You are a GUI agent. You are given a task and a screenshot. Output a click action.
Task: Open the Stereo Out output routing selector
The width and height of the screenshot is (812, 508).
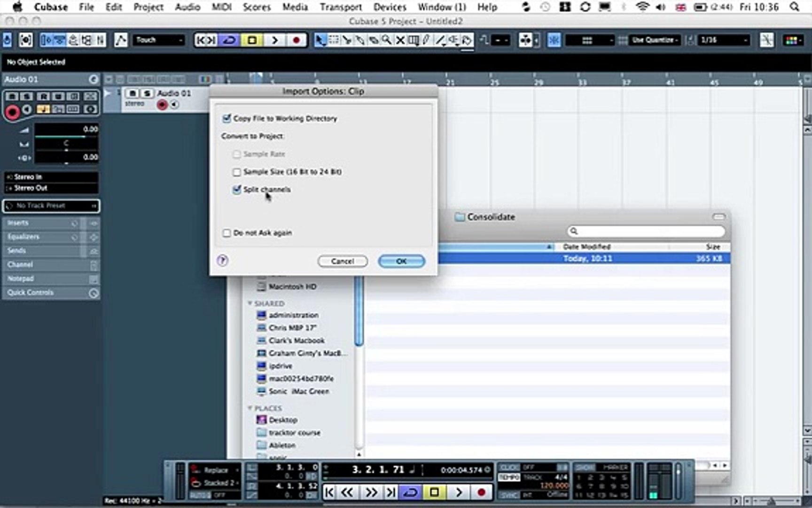pyautogui.click(x=51, y=188)
